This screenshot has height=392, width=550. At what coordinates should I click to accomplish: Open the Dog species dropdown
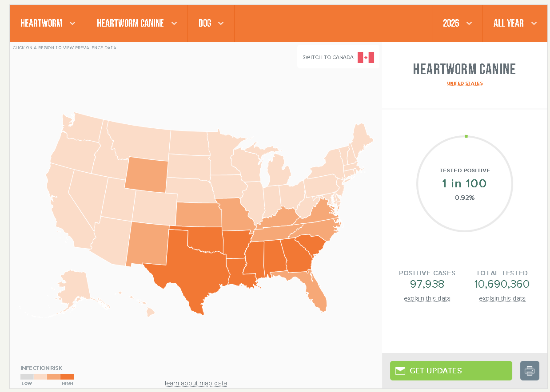click(211, 23)
